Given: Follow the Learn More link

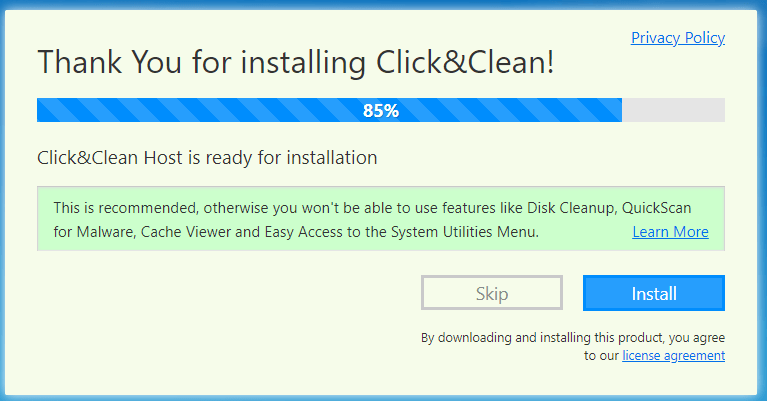Looking at the screenshot, I should click(x=670, y=232).
